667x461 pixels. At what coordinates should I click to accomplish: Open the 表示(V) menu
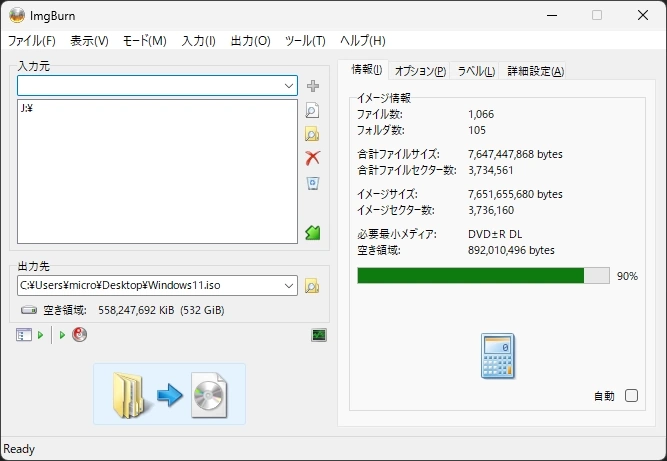tap(89, 41)
